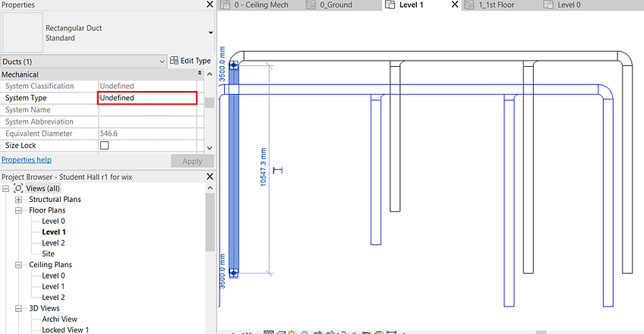Collapse the Ceiling Plans node
This screenshot has height=334, width=644.
click(18, 265)
